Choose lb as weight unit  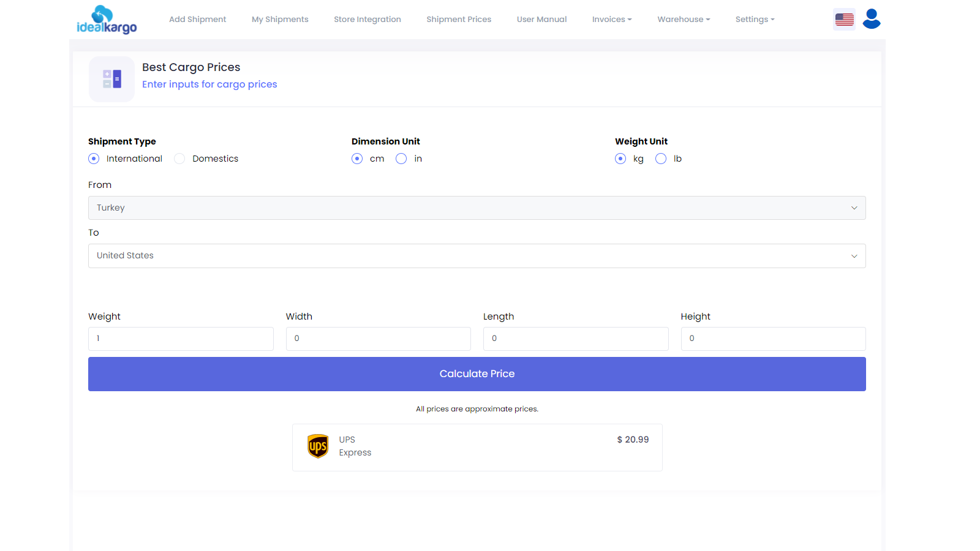point(661,159)
